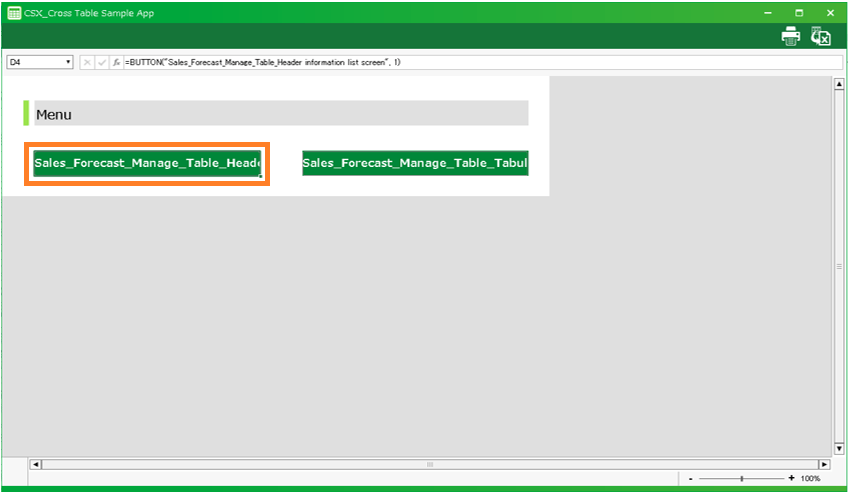This screenshot has width=850, height=494.
Task: Click the Print icon in the toolbar
Action: [790, 36]
